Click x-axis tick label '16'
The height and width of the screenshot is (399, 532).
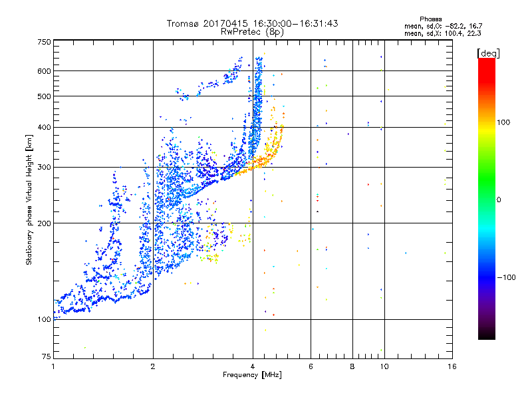(452, 366)
